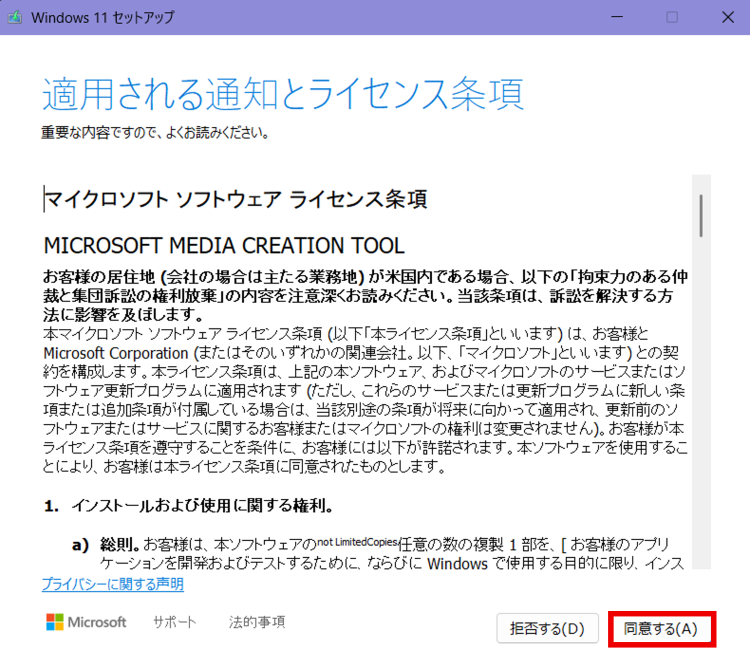This screenshot has height=669, width=750.
Task: Click the 同意する(A) accept button
Action: [x=662, y=628]
